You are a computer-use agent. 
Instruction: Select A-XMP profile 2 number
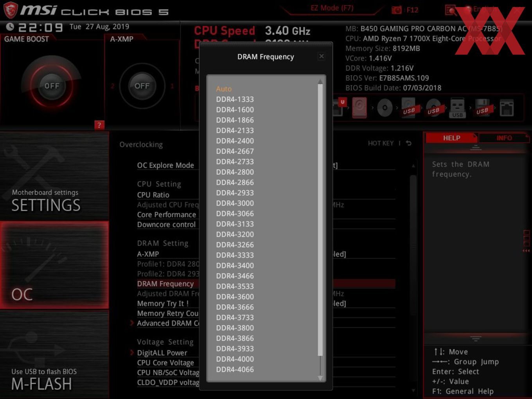coord(113,86)
